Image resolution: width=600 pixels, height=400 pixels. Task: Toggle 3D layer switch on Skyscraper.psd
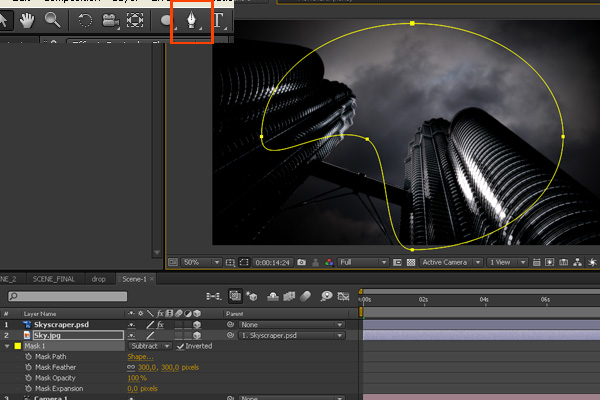197,325
